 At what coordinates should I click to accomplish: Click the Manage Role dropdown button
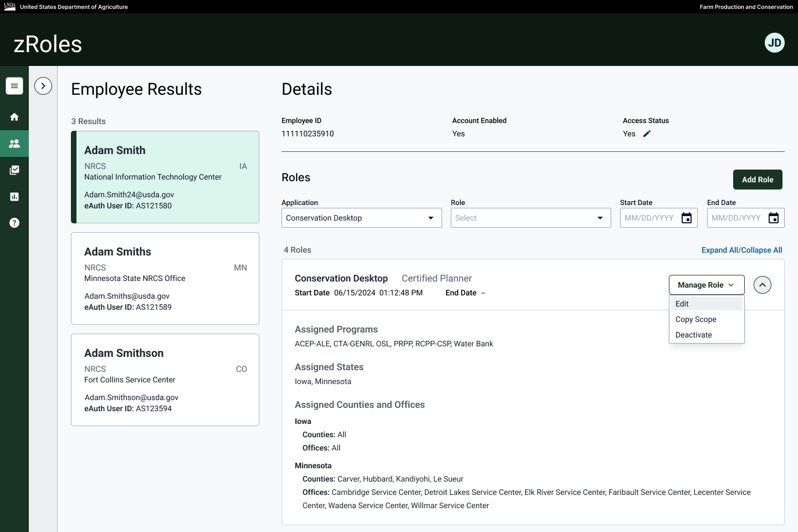pyautogui.click(x=707, y=285)
